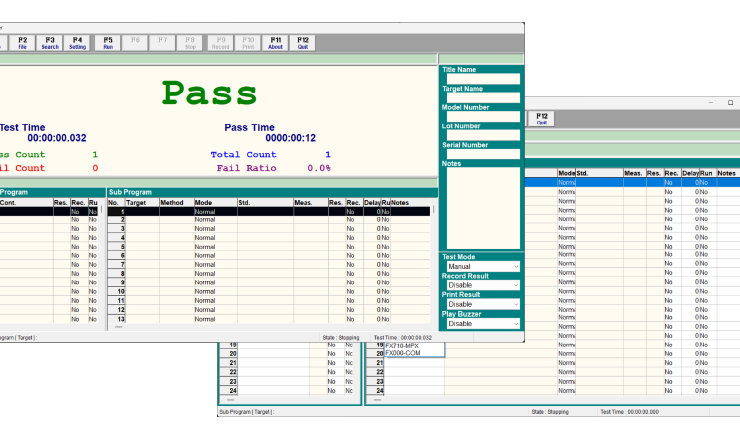Screen dimensions: 740x440
Task: Open the Print Result dropdown
Action: 480,305
